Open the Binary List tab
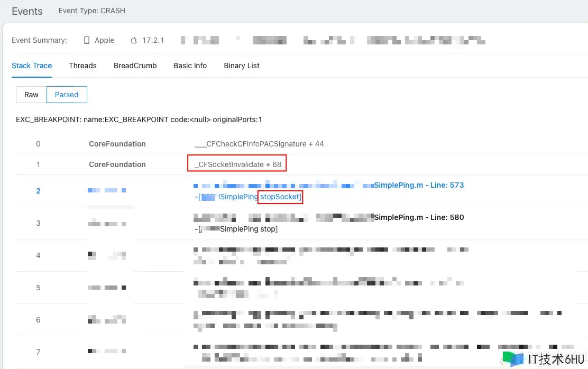588x369 pixels. [242, 66]
